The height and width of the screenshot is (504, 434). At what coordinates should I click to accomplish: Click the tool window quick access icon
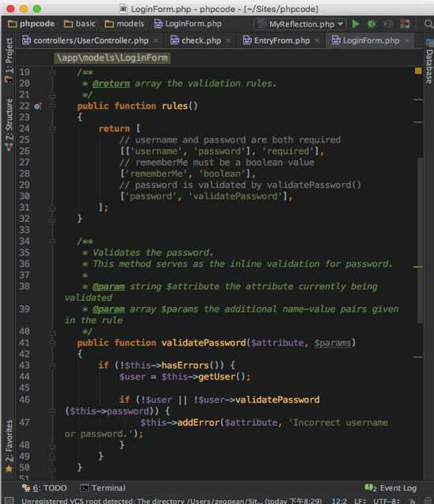[9, 501]
